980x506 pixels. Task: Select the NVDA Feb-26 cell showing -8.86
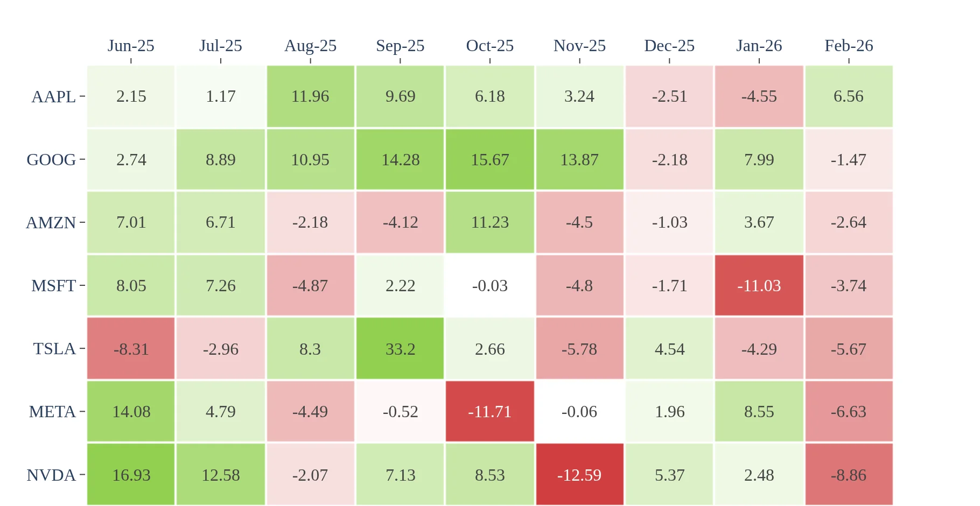pos(849,475)
